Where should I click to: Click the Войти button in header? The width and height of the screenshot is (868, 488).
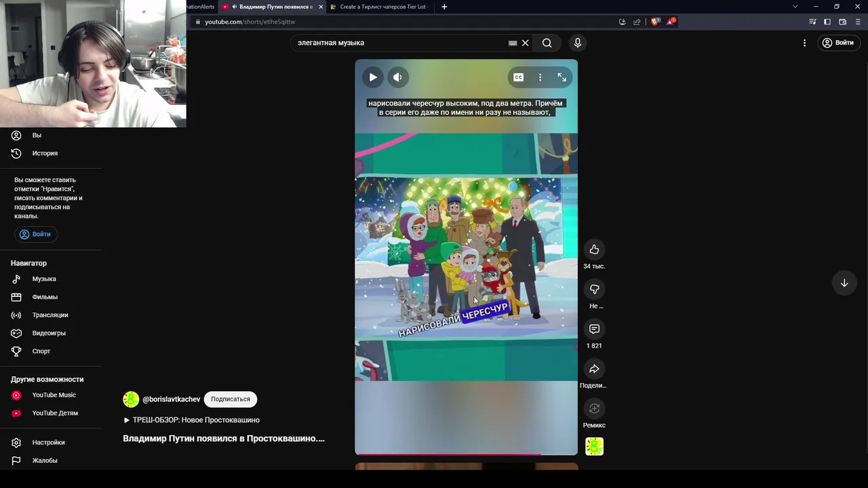pyautogui.click(x=838, y=43)
